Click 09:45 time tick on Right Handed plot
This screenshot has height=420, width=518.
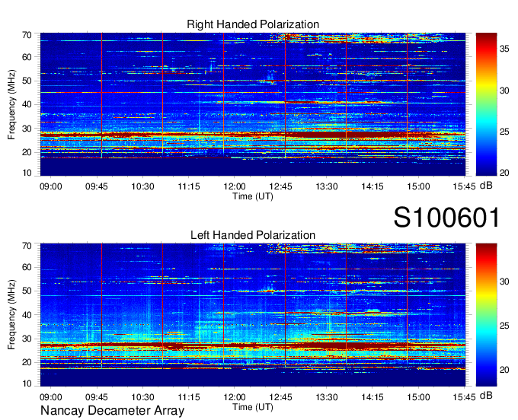pos(97,186)
